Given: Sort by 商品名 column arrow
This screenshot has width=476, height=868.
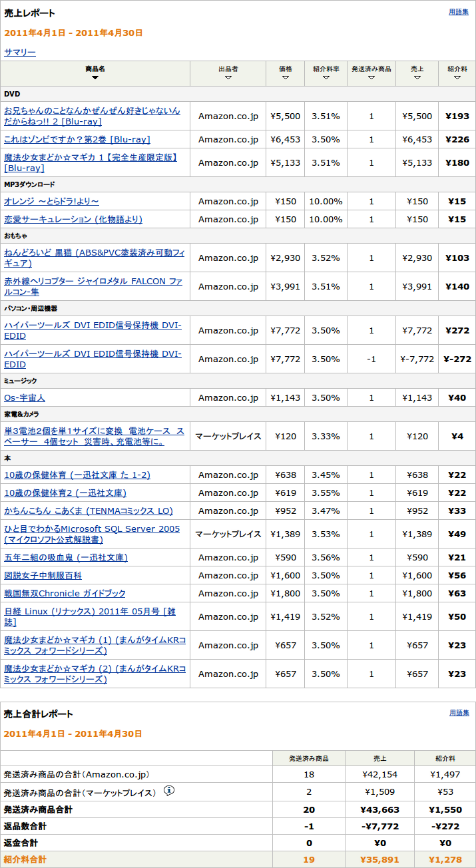Looking at the screenshot, I should coord(95,78).
